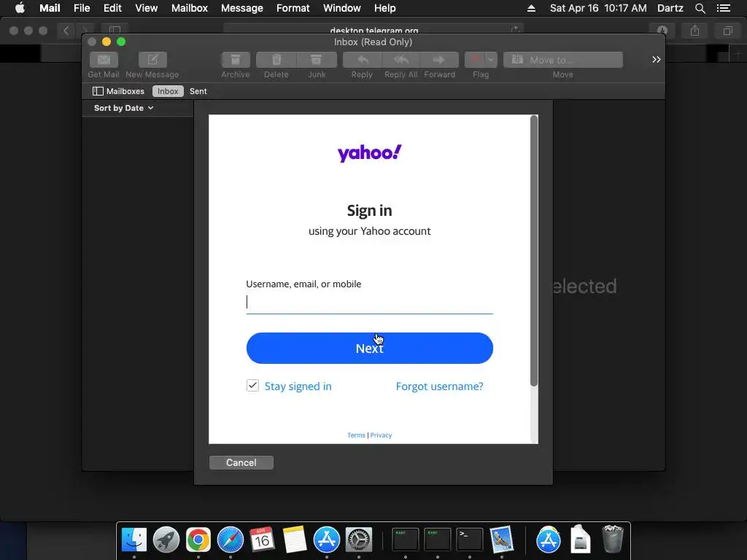Viewport: 747px width, 560px height.
Task: Cancel the Yahoo sign-in sheet
Action: click(241, 462)
